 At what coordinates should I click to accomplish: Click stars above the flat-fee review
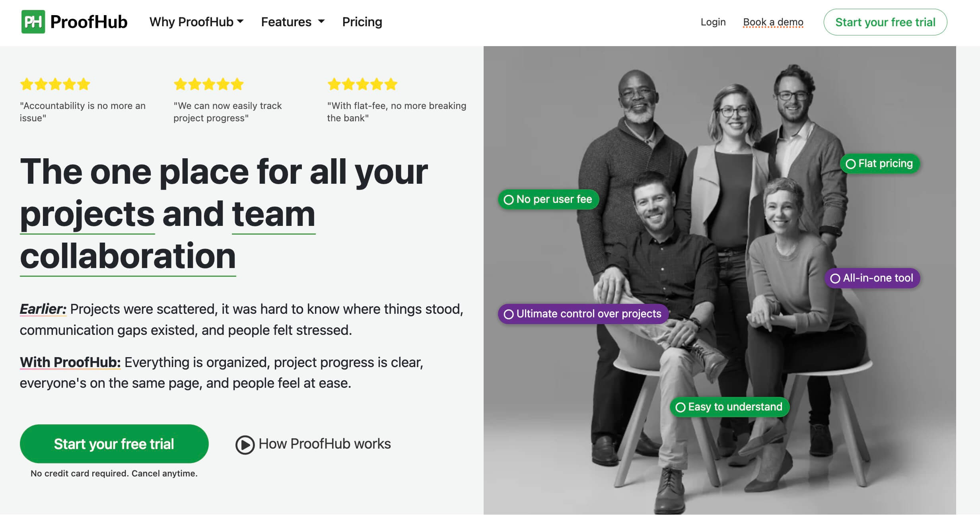click(x=362, y=84)
